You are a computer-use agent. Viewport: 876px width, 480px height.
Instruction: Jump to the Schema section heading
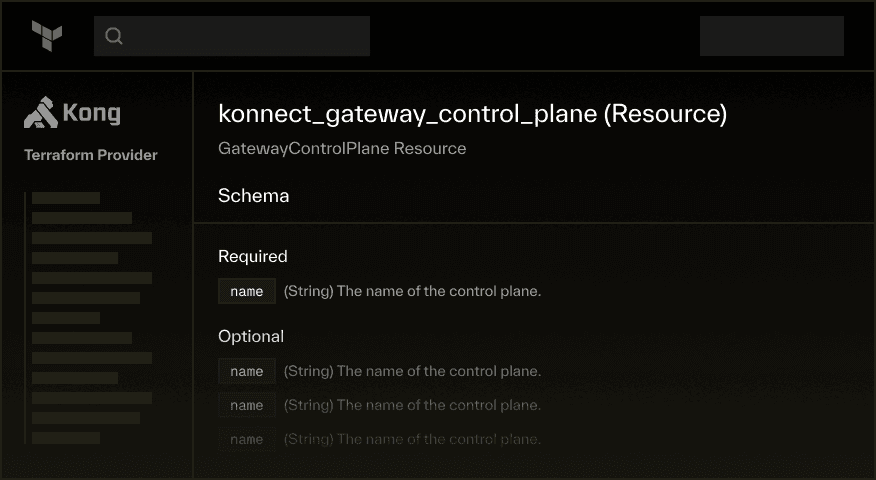(254, 196)
